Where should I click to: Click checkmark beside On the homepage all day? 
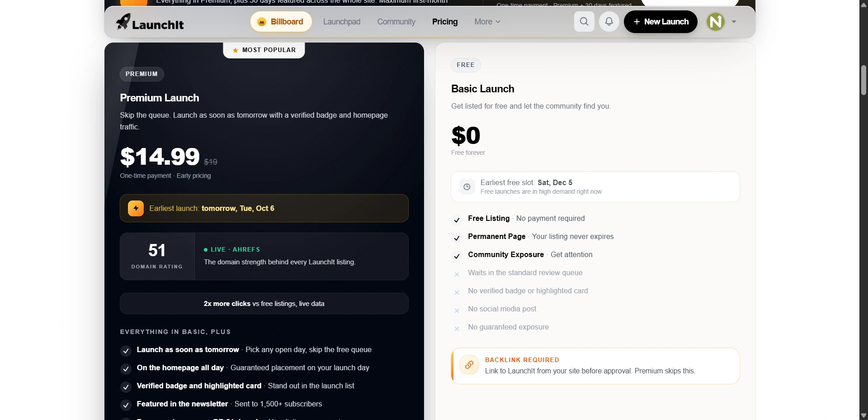(126, 369)
